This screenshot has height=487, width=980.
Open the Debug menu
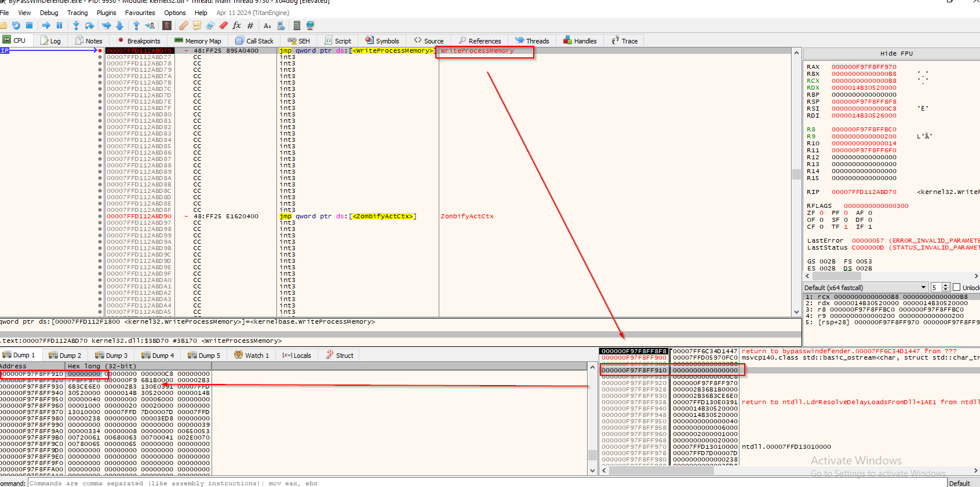49,13
